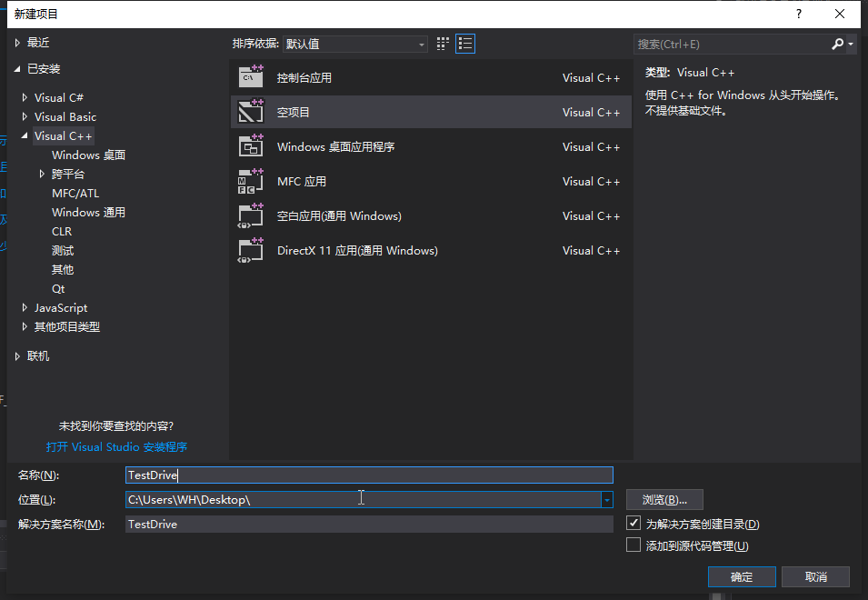Click the Windows desktop application template icon
868x600 pixels.
point(251,146)
